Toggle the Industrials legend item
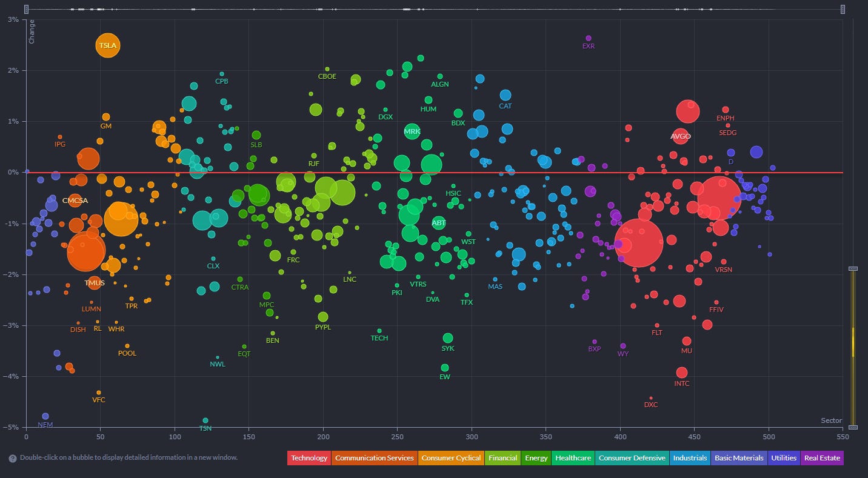Image resolution: width=868 pixels, height=478 pixels. 690,458
